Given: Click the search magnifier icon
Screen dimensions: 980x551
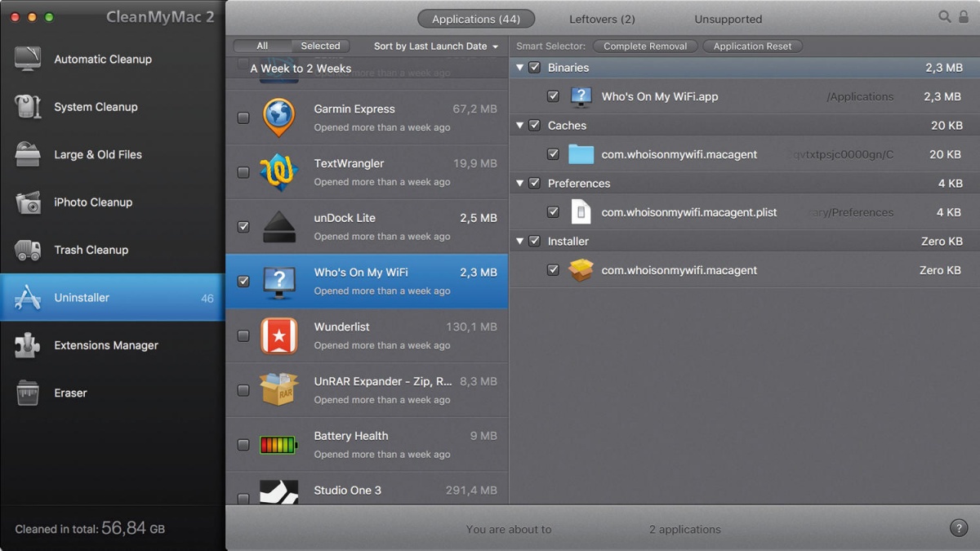Looking at the screenshot, I should (x=945, y=16).
